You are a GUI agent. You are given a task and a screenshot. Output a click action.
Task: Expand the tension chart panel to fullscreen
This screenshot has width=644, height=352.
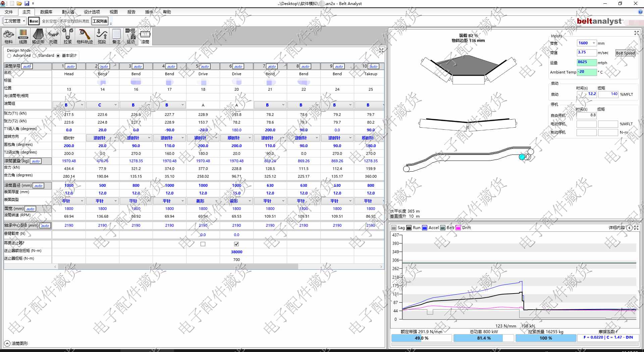tap(636, 228)
